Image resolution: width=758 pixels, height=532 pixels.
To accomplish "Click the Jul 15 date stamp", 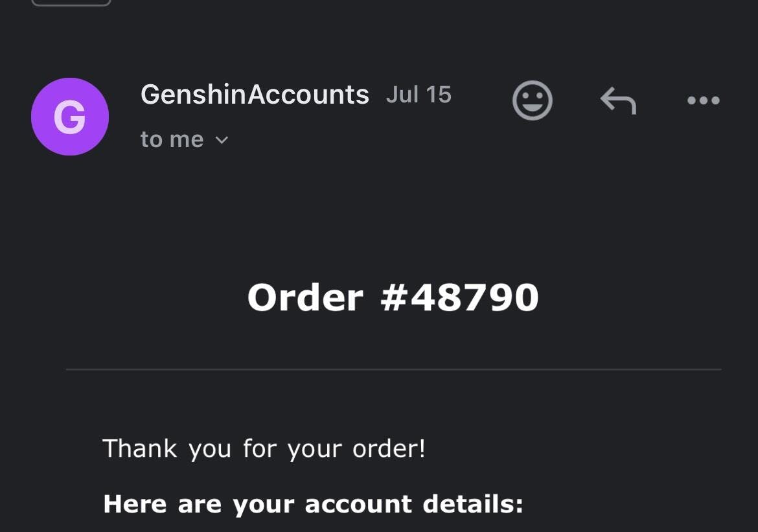I will [x=419, y=95].
